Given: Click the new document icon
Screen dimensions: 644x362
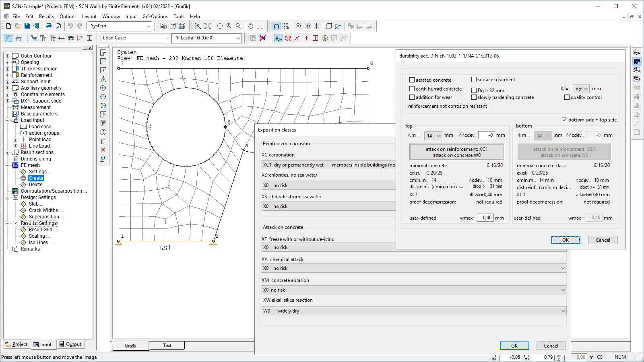Looking at the screenshot, I should click(x=8, y=26).
